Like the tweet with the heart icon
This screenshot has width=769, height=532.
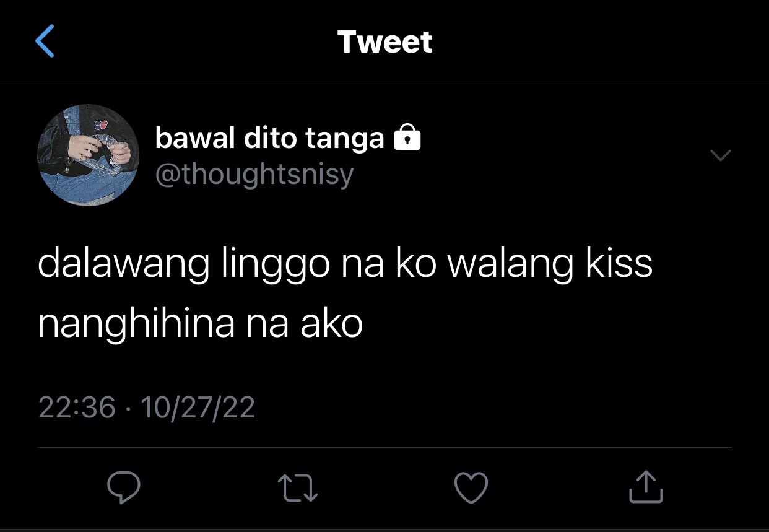click(471, 487)
